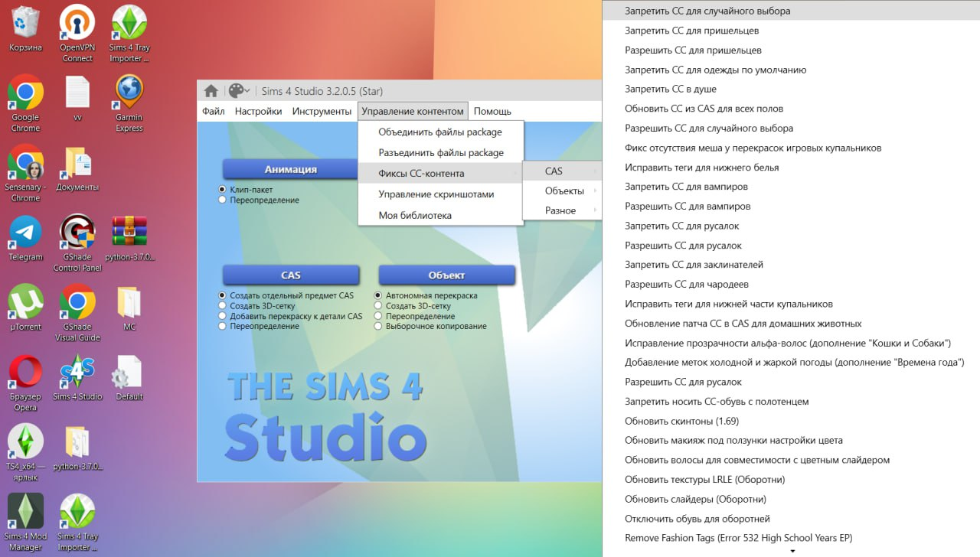Open the Настройки menu
The width and height of the screenshot is (980, 557).
tap(259, 111)
